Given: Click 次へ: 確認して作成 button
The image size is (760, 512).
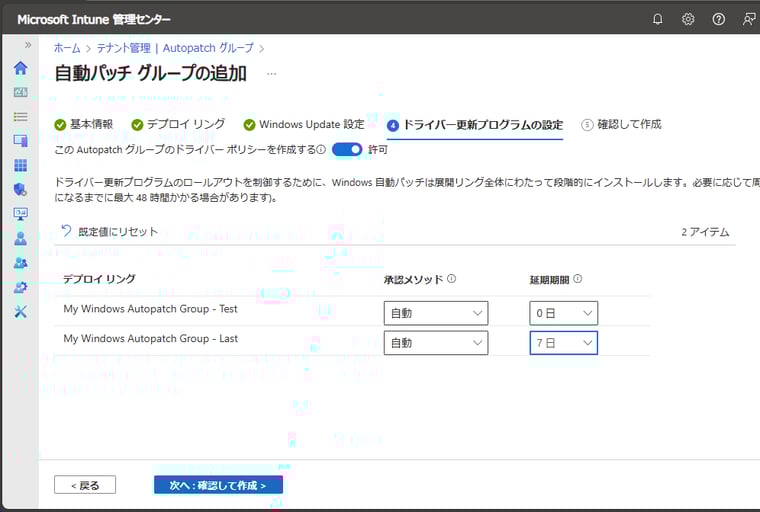Looking at the screenshot, I should click(218, 485).
